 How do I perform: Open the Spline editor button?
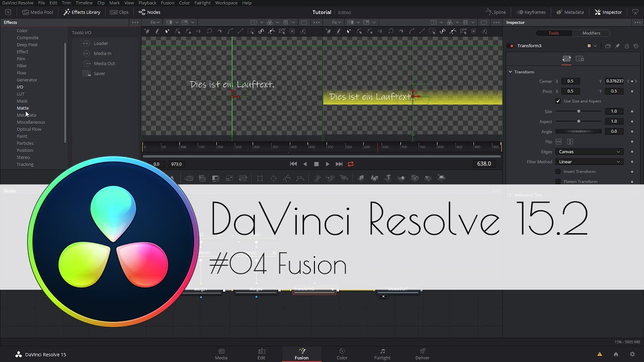tap(496, 12)
